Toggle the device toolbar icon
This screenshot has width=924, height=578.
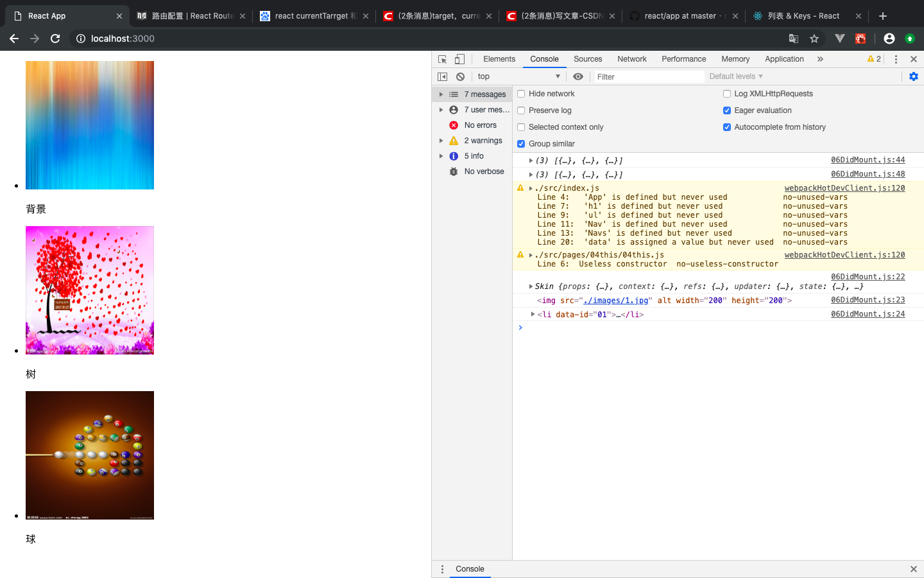pos(458,58)
